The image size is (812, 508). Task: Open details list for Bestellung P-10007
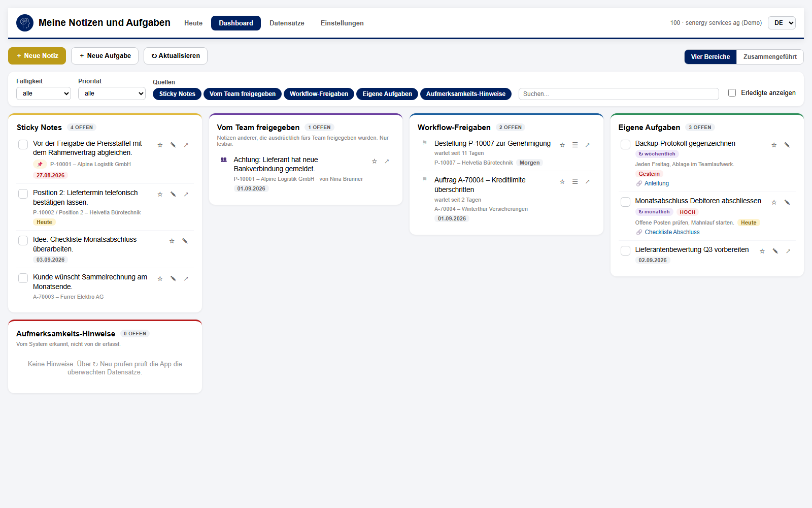click(x=575, y=145)
